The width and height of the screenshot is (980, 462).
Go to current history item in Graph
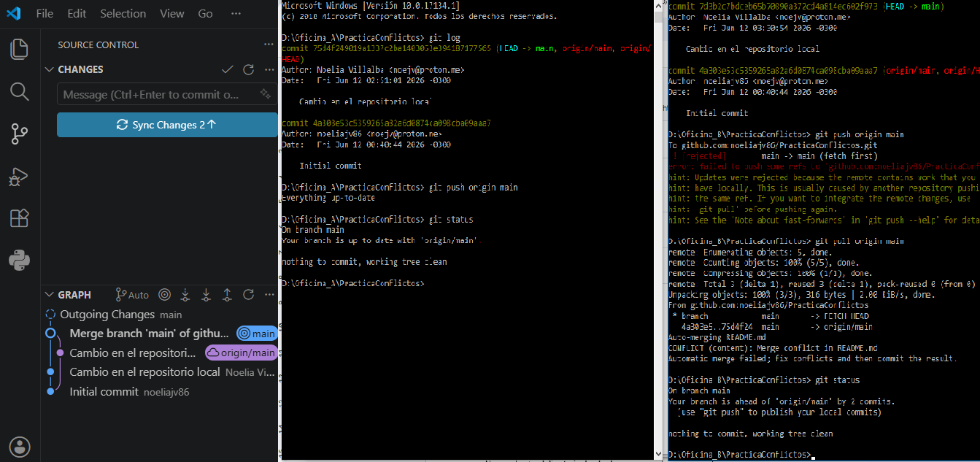[165, 295]
